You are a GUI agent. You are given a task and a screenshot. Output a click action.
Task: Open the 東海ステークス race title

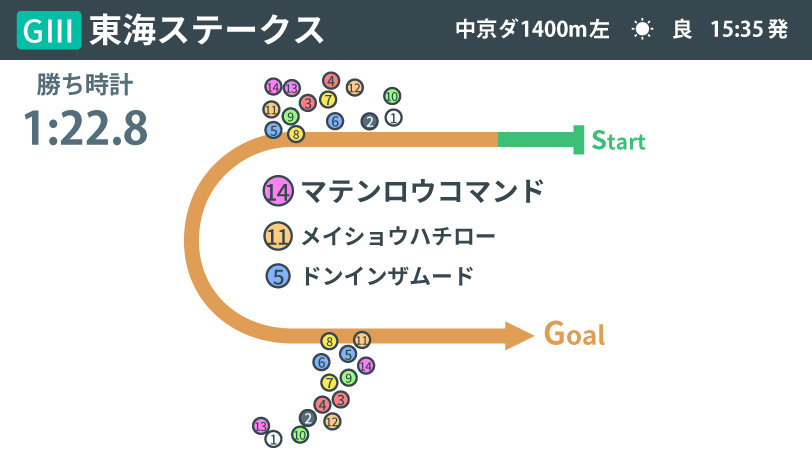click(207, 30)
